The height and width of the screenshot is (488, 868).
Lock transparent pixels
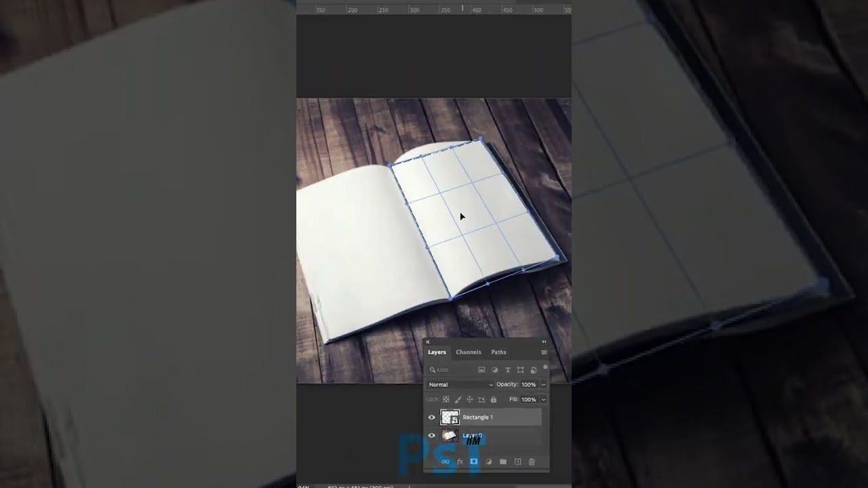(x=446, y=400)
